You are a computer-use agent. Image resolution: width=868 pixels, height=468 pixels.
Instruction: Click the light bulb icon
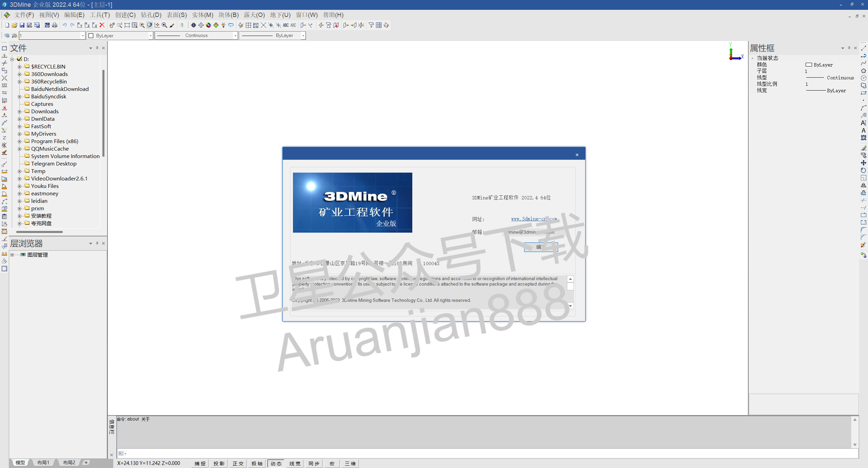tap(223, 25)
